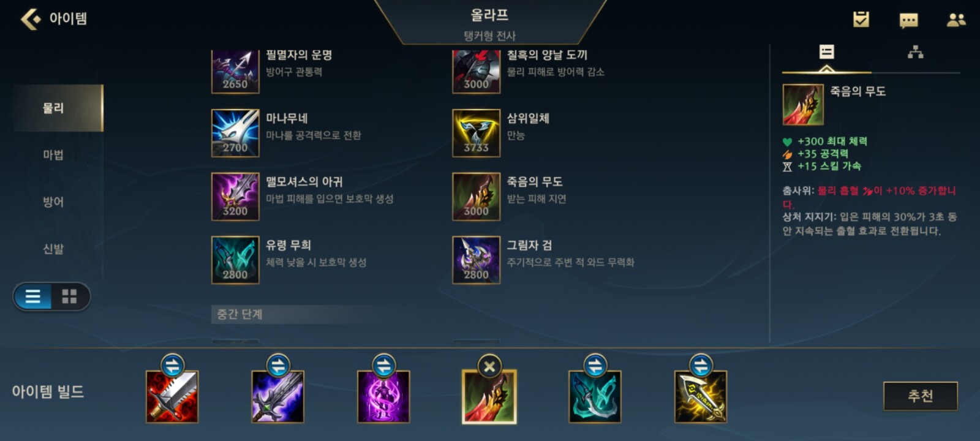This screenshot has height=441, width=980.
Task: Remove 죽음의 무도 from build slot
Action: 489,366
